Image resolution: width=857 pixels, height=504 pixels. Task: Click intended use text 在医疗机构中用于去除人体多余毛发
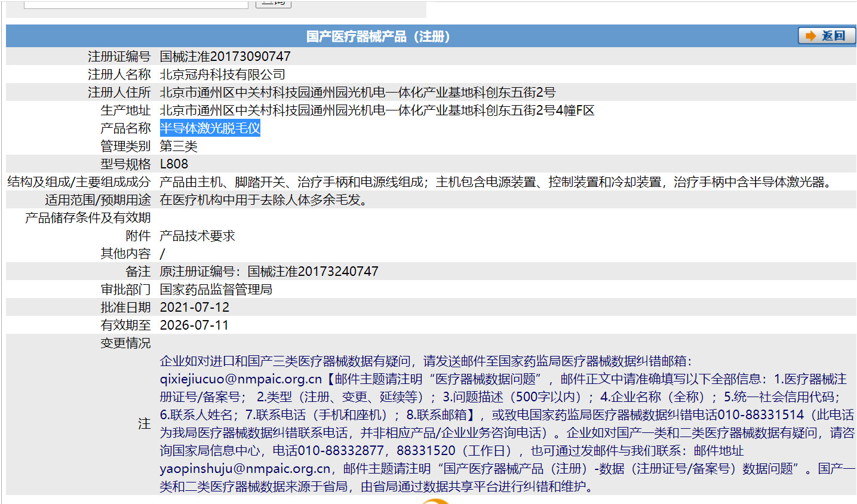click(263, 199)
